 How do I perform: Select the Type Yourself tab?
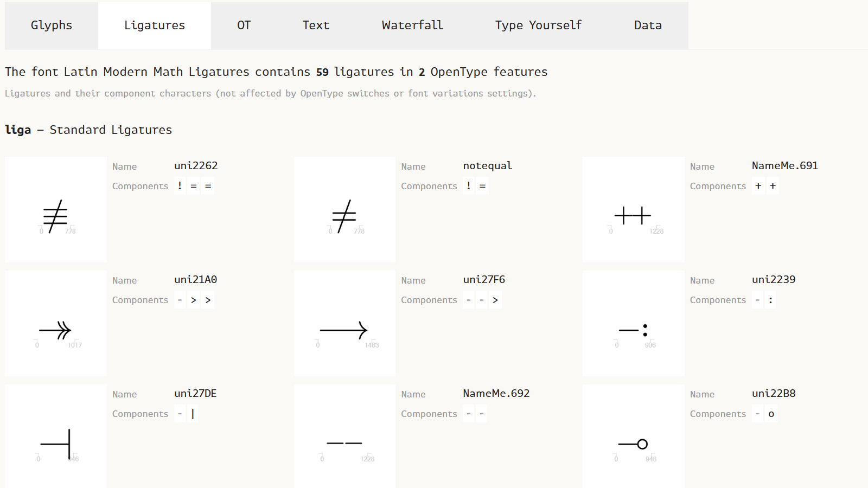point(538,25)
